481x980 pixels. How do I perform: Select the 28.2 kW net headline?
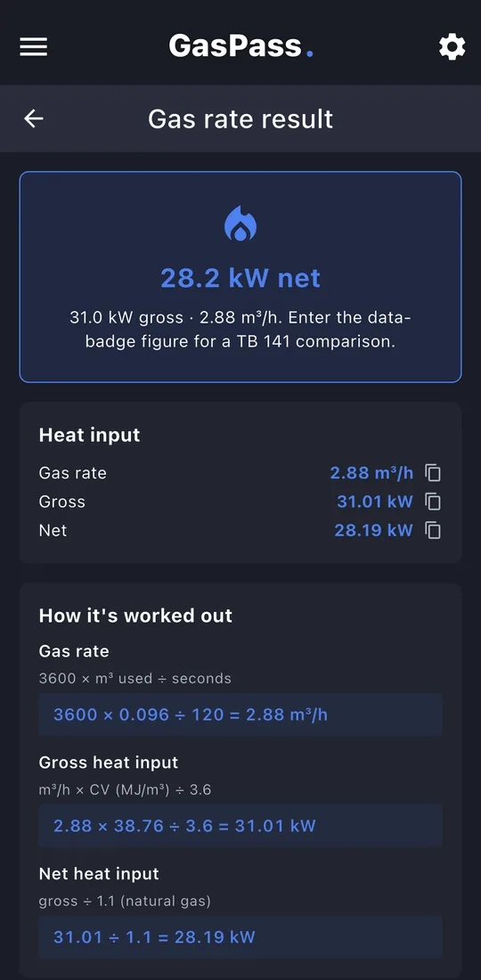pyautogui.click(x=240, y=277)
